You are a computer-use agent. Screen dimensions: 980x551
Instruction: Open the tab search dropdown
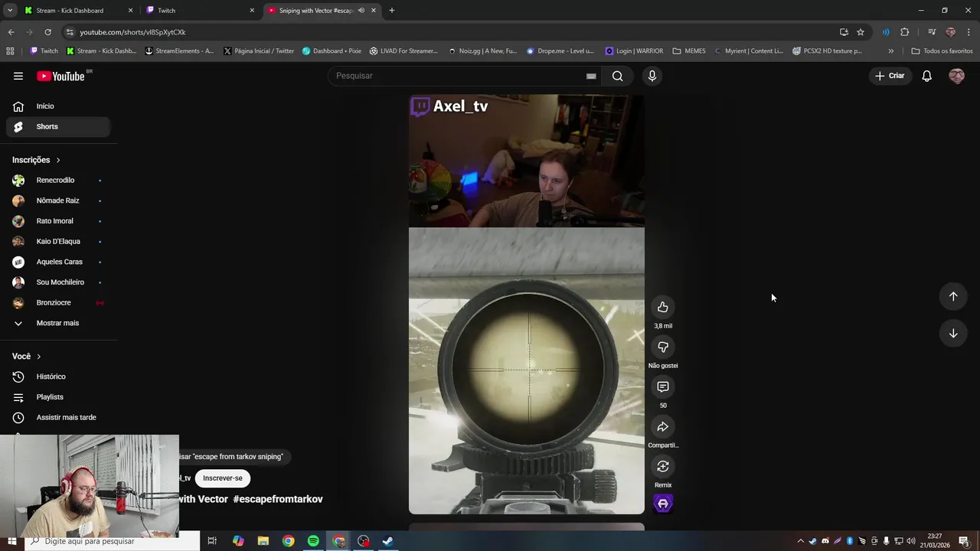click(x=10, y=10)
